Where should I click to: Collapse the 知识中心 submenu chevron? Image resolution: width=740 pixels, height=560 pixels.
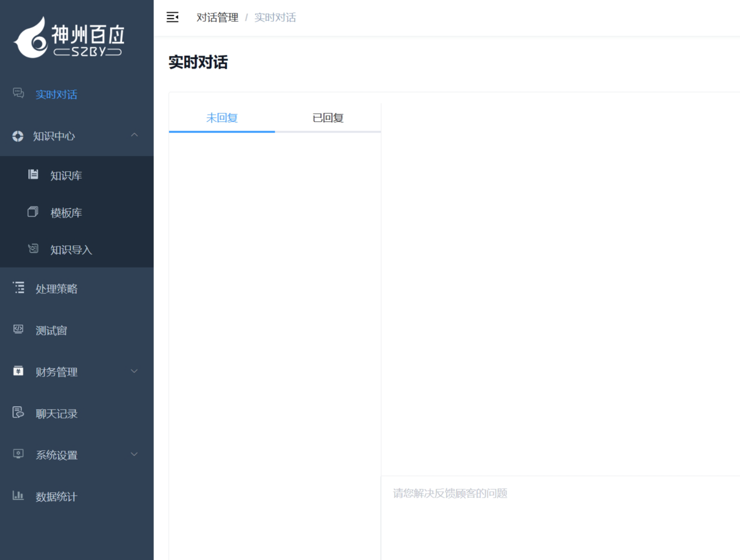click(134, 135)
